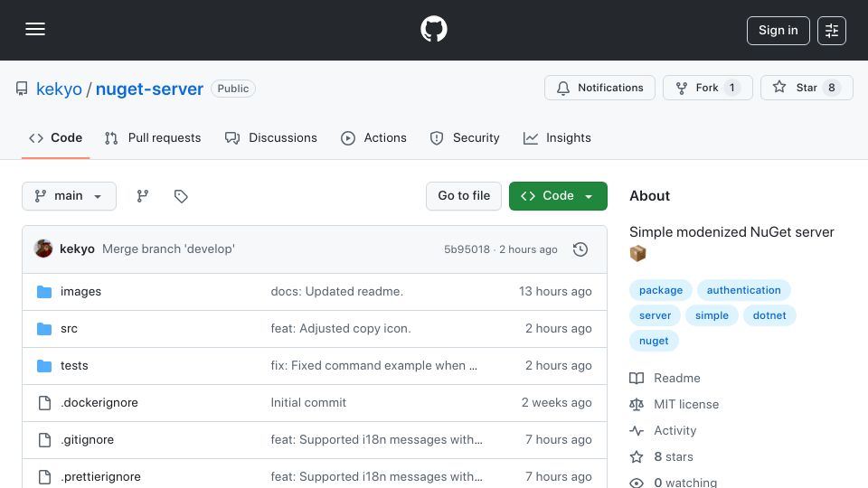Click the Public visibility badge
The width and height of the screenshot is (868, 488).
coord(233,89)
